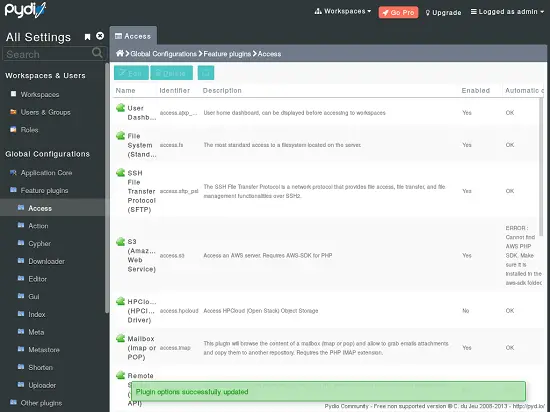Click the plugin list vertical scrollbar
The height and width of the screenshot is (412, 550).
click(x=541, y=167)
